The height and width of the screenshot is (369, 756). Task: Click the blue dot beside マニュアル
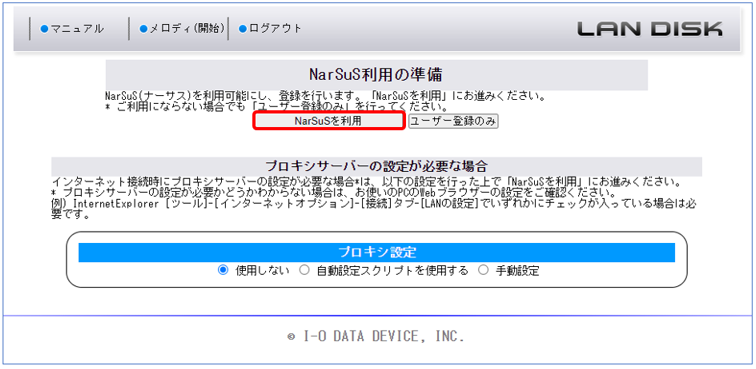click(45, 29)
